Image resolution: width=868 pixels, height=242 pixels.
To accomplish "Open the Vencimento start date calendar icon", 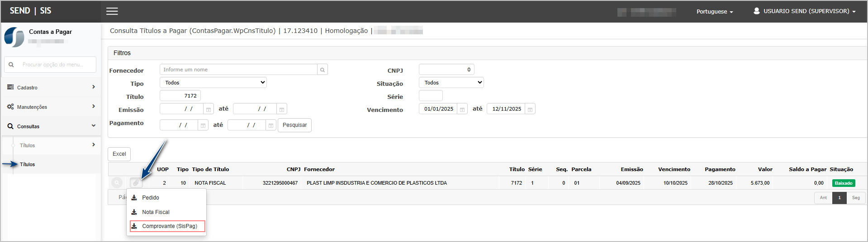I will pyautogui.click(x=462, y=110).
